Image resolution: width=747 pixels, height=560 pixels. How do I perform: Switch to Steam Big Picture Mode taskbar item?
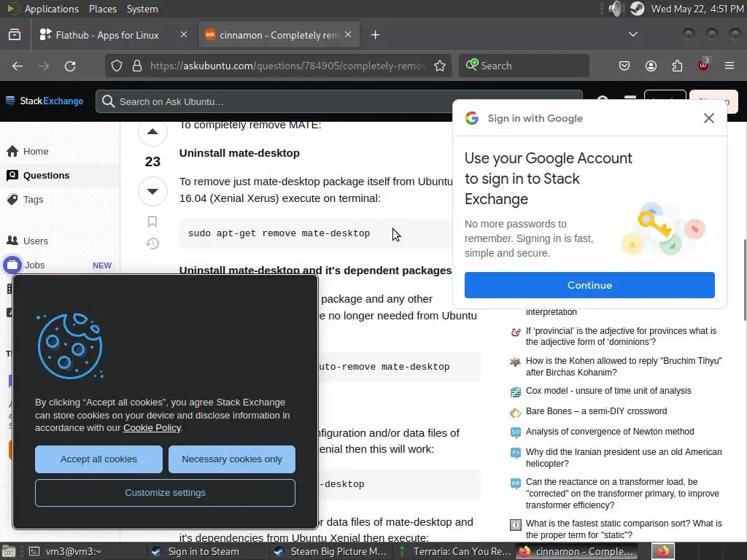(331, 551)
